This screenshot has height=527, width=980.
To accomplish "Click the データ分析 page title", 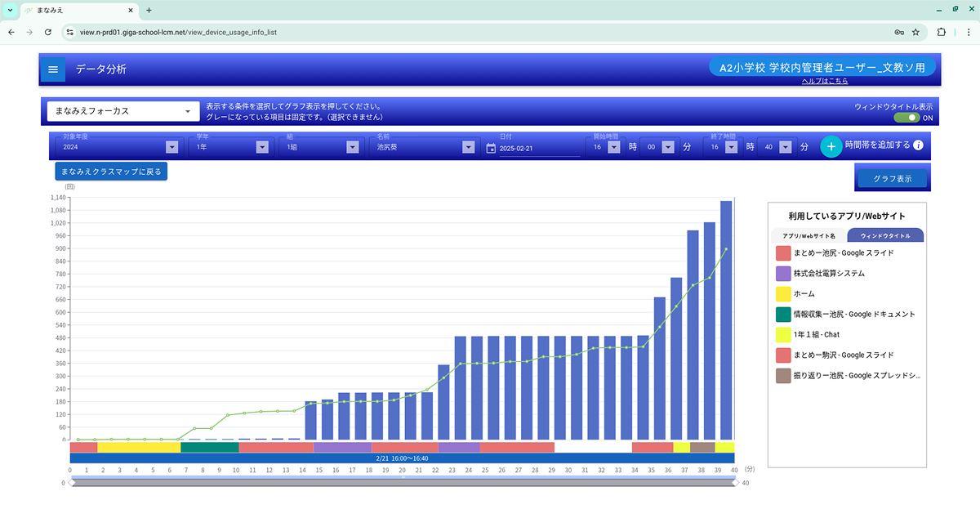I will [101, 69].
